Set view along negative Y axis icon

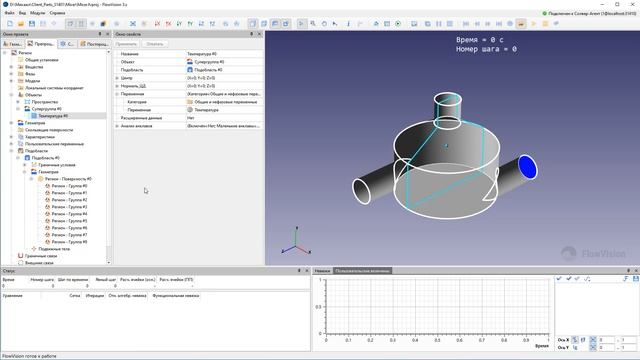point(179,24)
